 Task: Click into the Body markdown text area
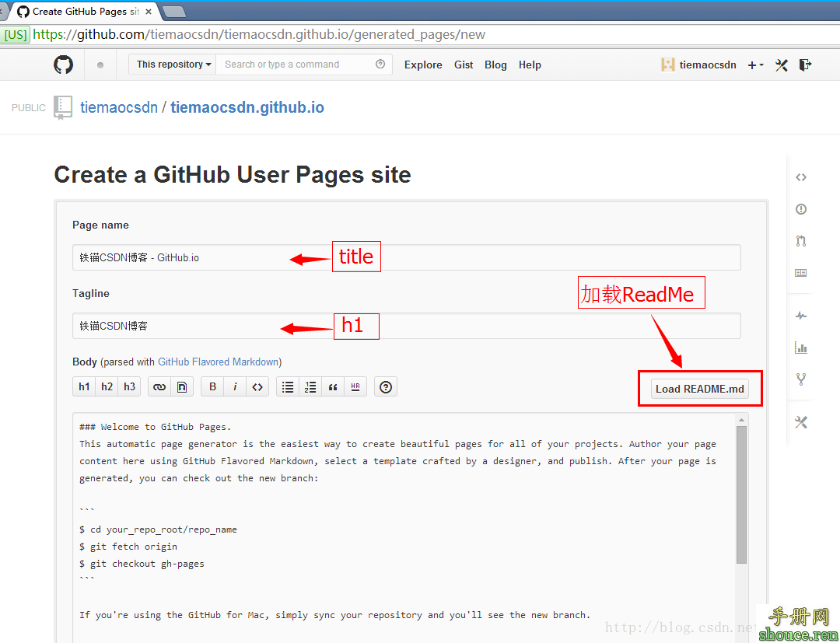(x=404, y=527)
